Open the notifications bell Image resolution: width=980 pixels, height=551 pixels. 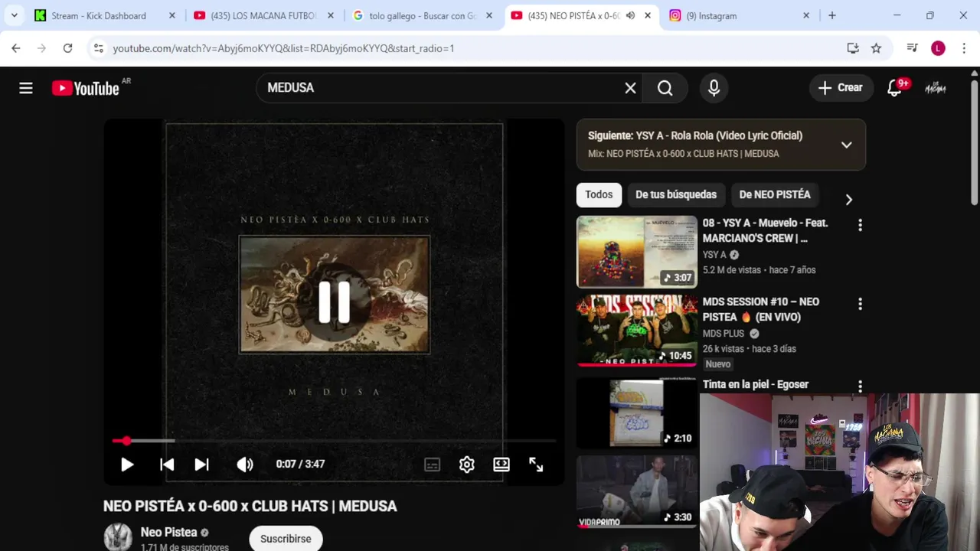coord(894,88)
